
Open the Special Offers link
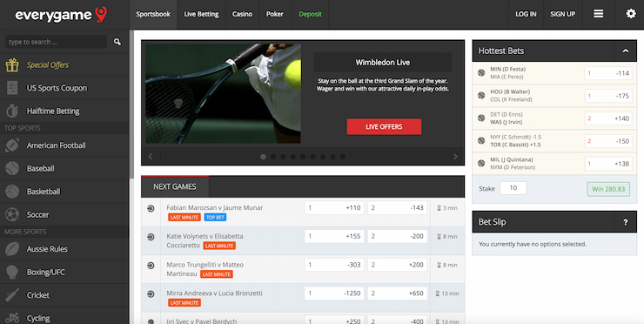(x=48, y=65)
